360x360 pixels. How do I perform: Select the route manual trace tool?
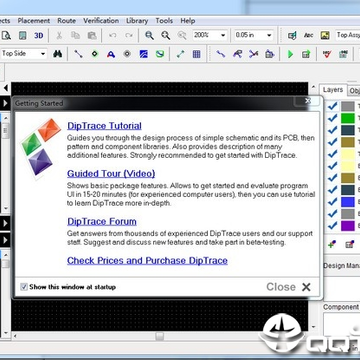[220, 54]
